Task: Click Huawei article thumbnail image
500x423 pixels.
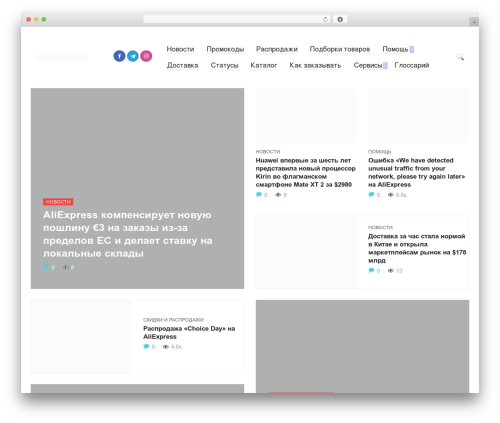Action: pos(306,116)
